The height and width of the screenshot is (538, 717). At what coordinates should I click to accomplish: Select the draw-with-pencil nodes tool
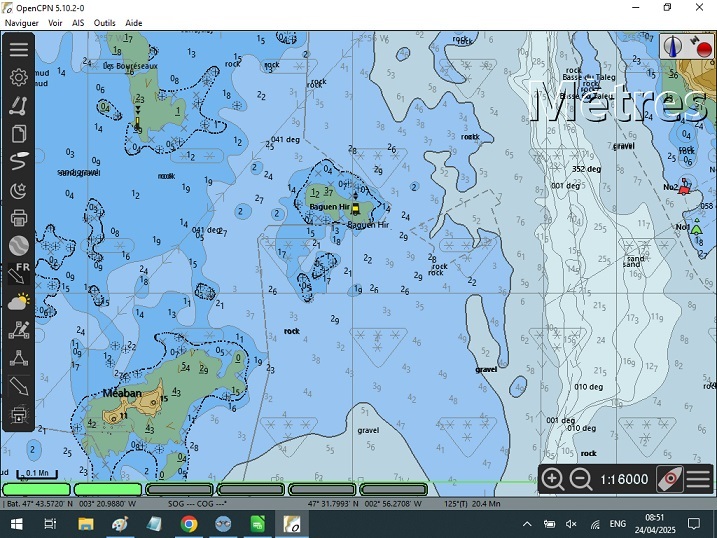pyautogui.click(x=19, y=330)
